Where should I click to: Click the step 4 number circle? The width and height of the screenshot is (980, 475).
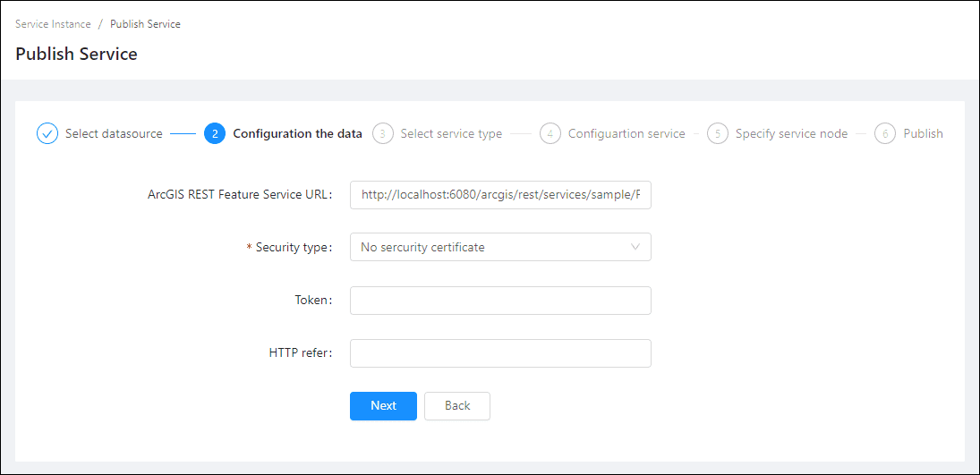point(550,133)
